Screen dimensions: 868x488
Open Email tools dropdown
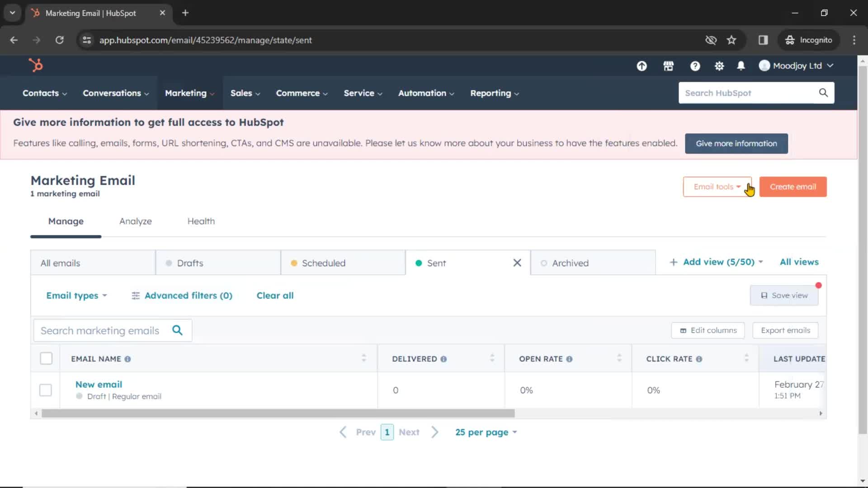[717, 187]
